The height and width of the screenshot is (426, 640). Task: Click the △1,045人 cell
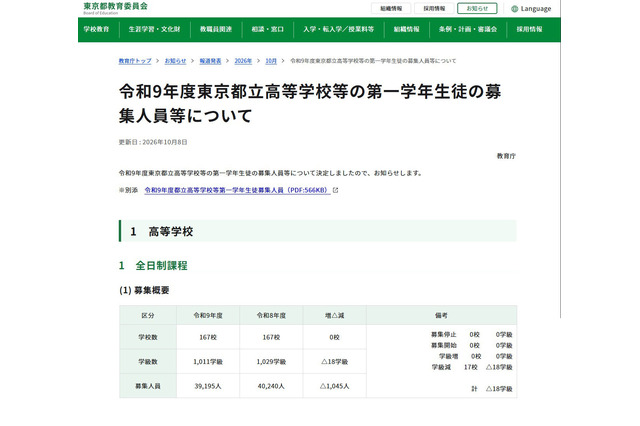coord(335,386)
